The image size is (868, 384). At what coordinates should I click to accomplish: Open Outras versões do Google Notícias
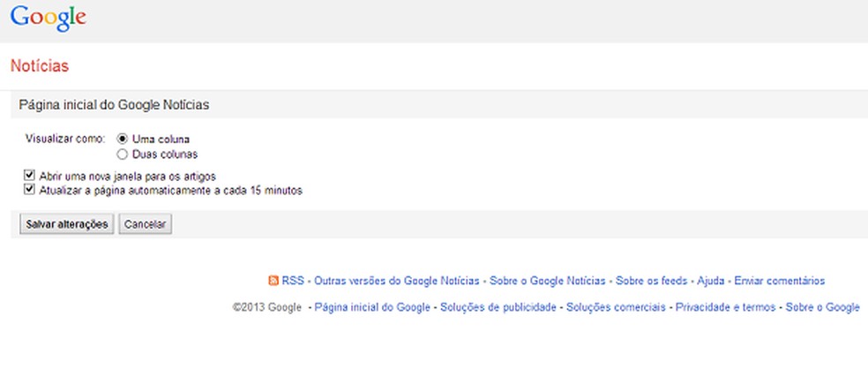[x=397, y=281]
